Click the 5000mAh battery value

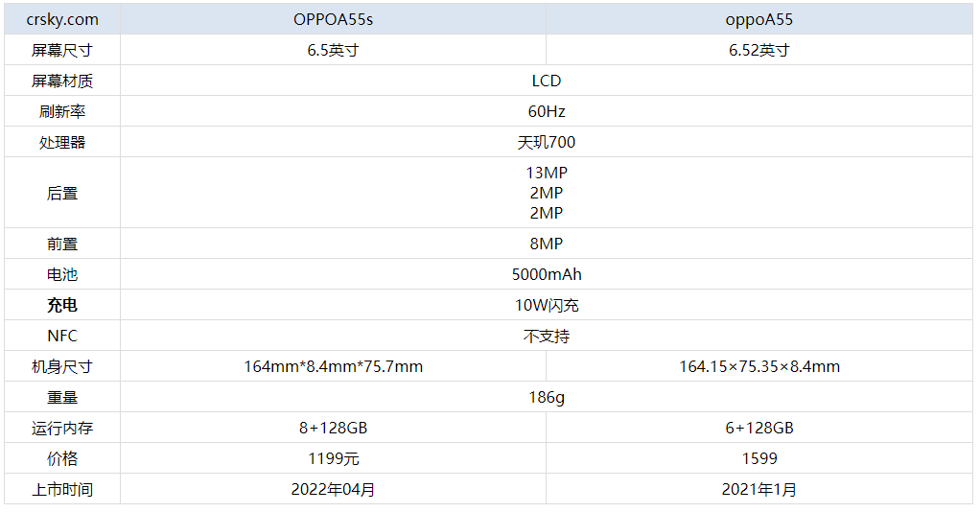(546, 274)
